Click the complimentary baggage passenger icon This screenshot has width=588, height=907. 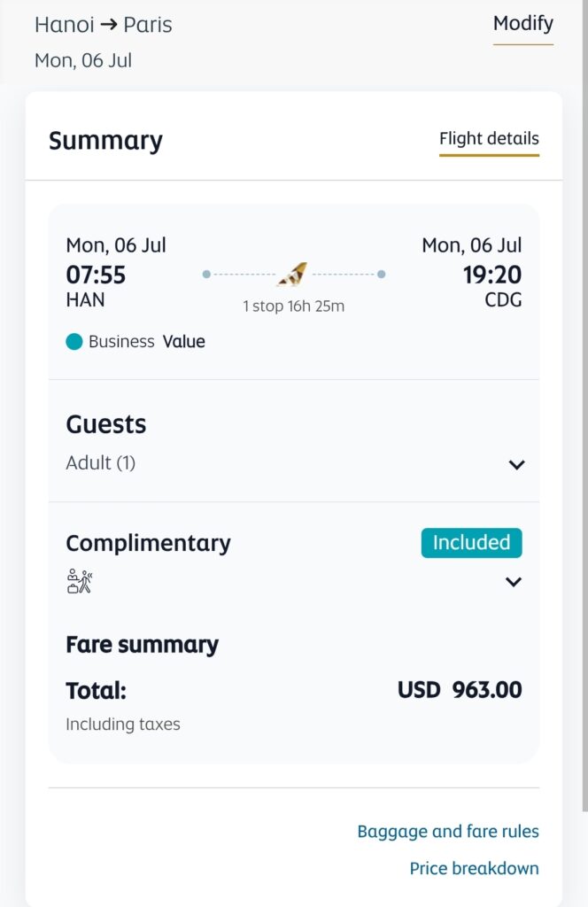80,582
